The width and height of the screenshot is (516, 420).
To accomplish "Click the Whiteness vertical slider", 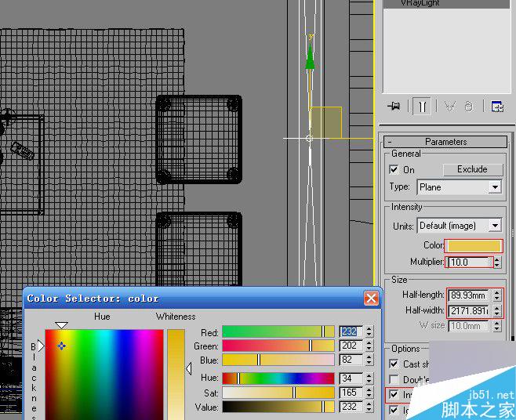I will pos(176,375).
